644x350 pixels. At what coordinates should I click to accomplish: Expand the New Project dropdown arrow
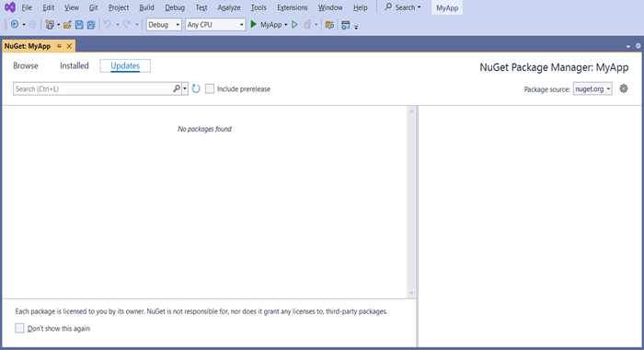pyautogui.click(x=58, y=25)
